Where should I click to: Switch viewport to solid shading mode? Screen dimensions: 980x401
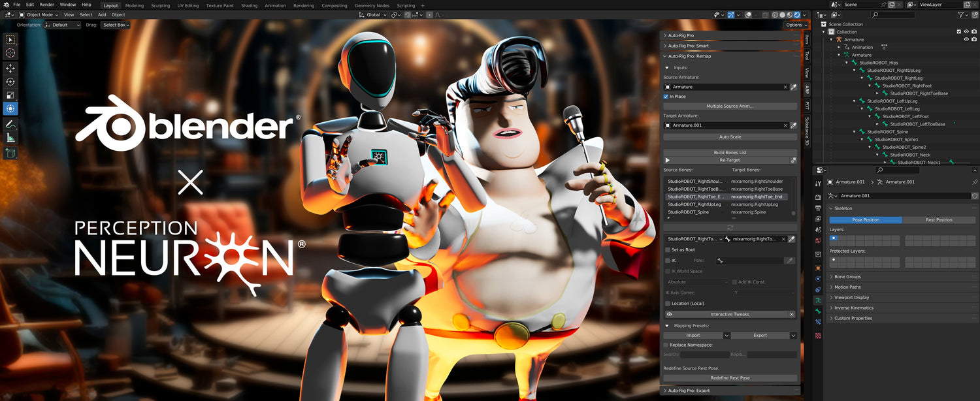click(782, 14)
